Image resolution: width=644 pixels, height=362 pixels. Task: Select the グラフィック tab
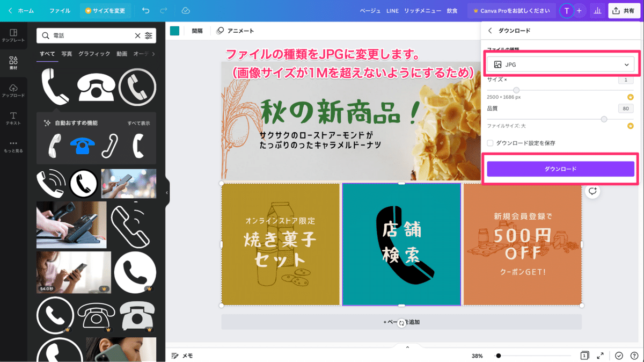[94, 54]
